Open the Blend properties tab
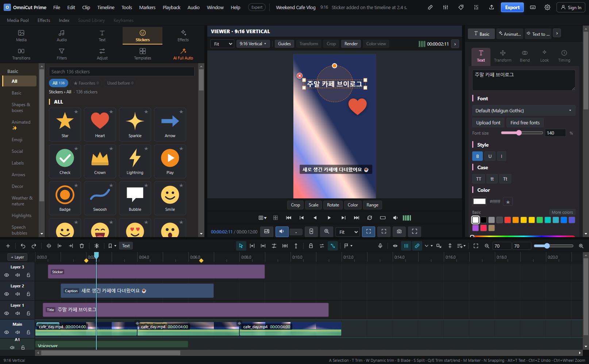The height and width of the screenshot is (364, 589). click(x=525, y=56)
